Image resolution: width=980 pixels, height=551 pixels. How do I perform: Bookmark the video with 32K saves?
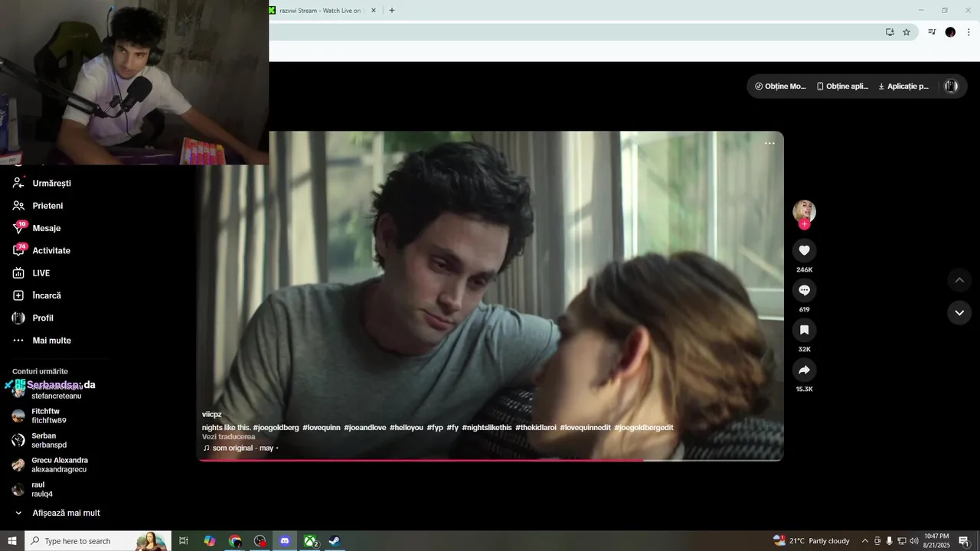(x=804, y=330)
